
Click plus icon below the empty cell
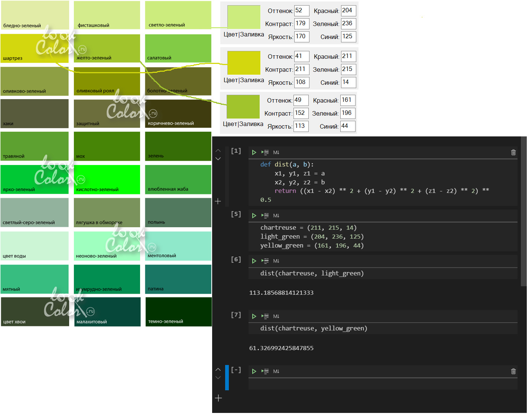coord(218,398)
